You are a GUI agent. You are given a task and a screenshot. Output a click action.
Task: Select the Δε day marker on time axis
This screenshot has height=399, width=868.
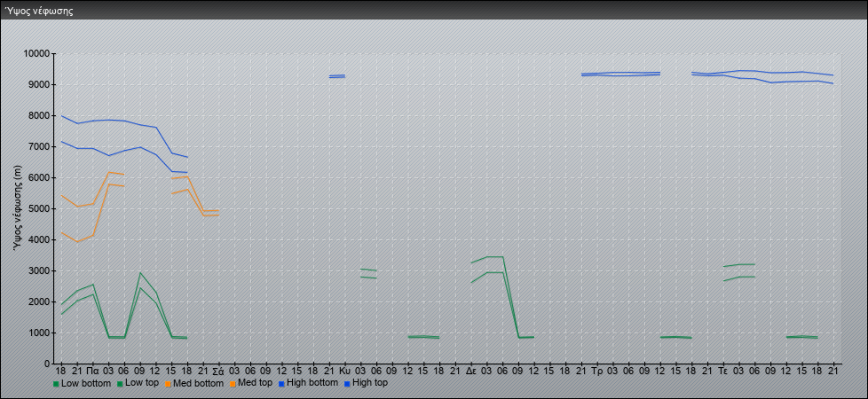tap(470, 370)
